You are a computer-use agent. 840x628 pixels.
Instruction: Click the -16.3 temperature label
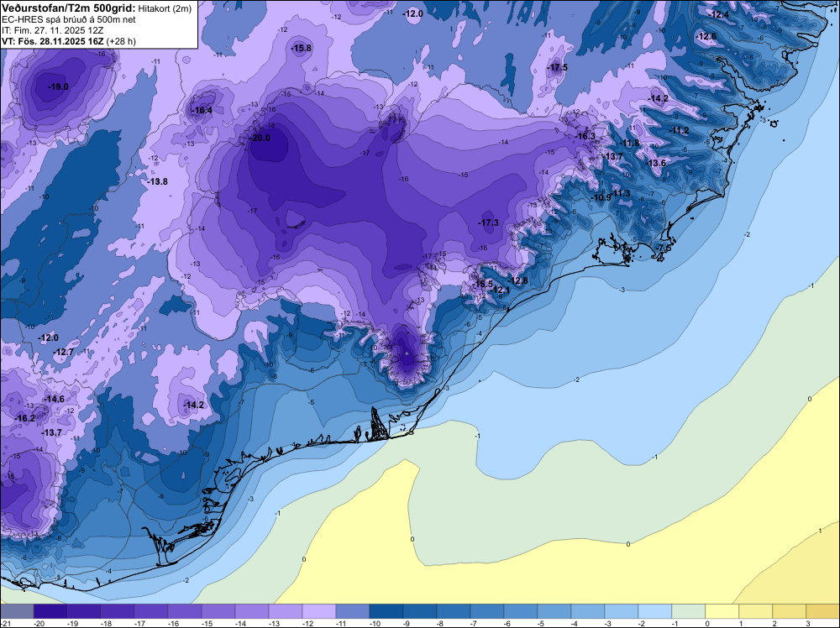click(585, 137)
